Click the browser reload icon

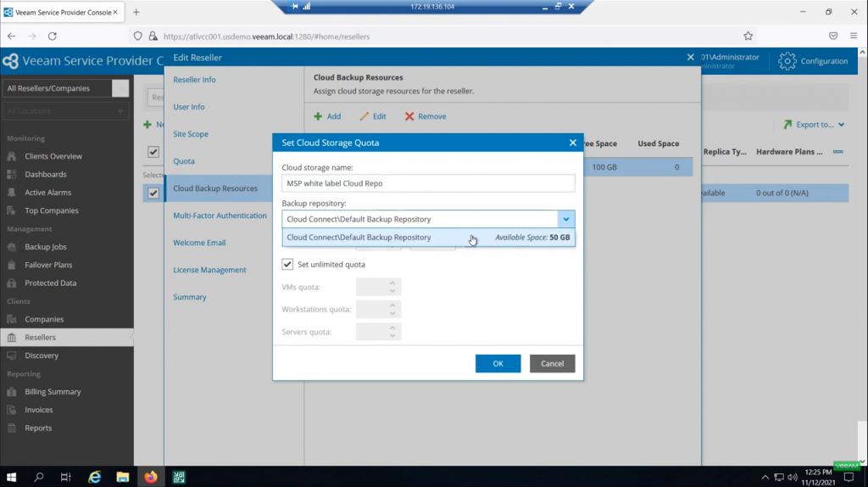click(52, 36)
